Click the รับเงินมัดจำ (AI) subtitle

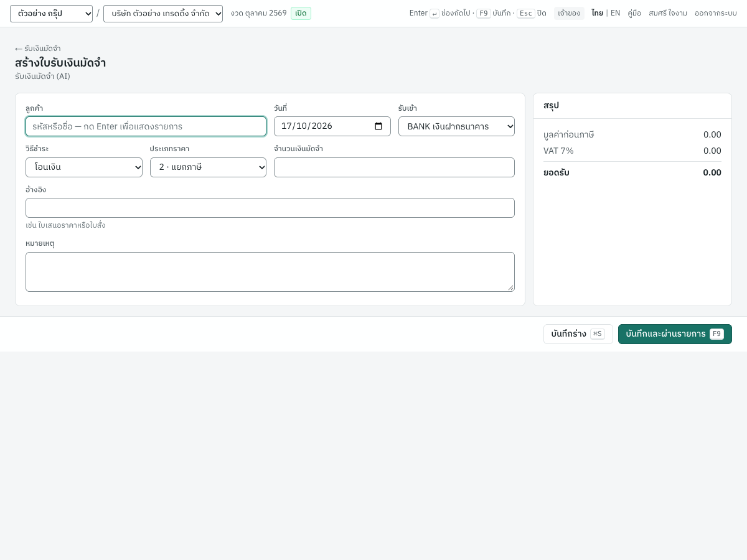point(42,77)
